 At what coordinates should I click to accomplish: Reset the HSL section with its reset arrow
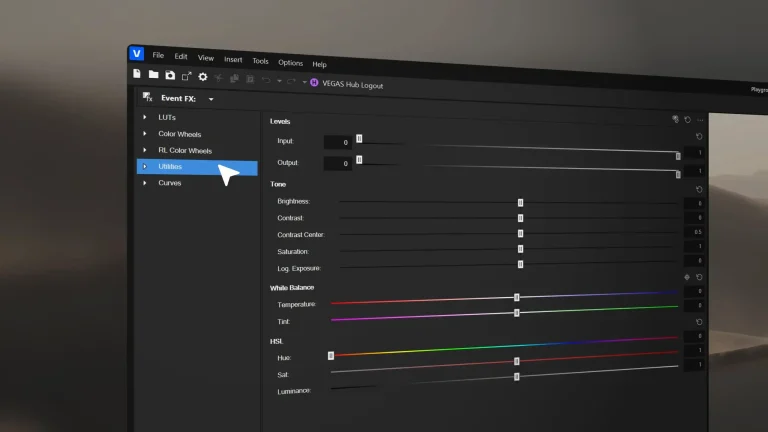click(699, 322)
